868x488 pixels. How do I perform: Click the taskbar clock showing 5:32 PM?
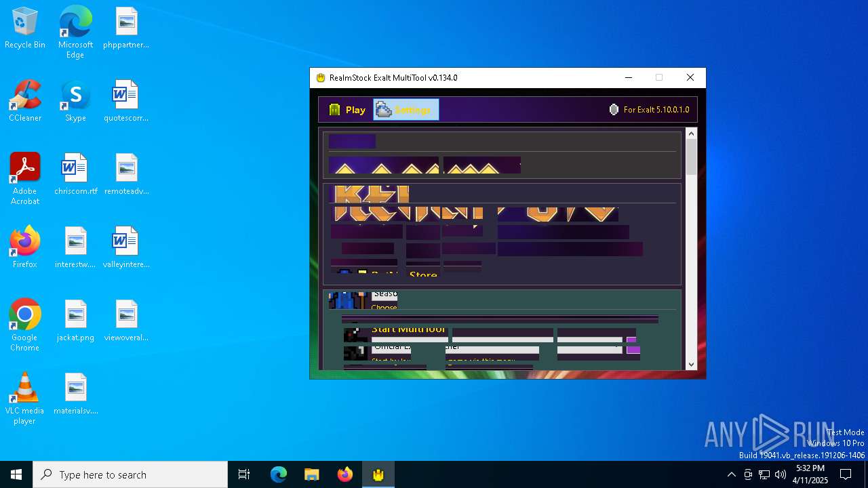[811, 474]
